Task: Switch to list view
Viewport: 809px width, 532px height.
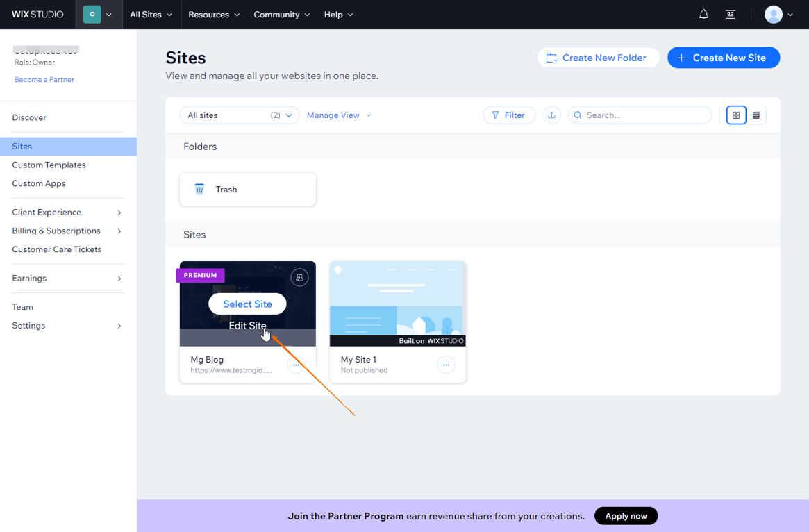Action: [756, 115]
